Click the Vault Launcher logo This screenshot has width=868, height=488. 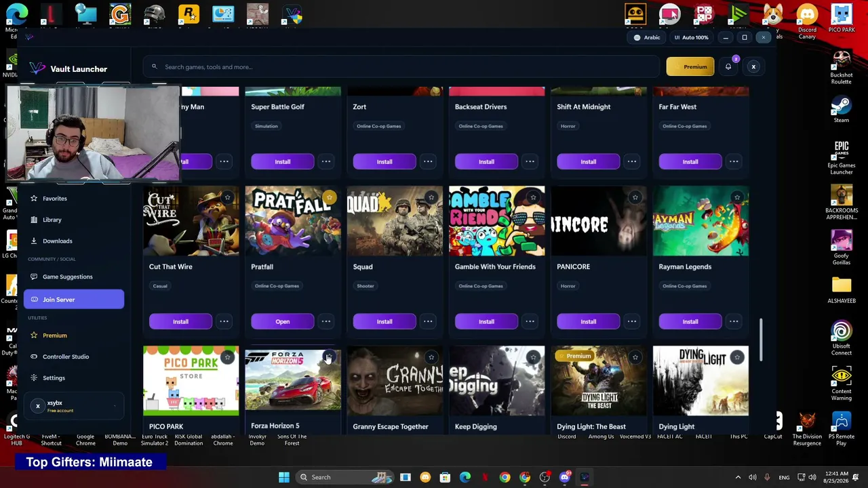tap(37, 68)
